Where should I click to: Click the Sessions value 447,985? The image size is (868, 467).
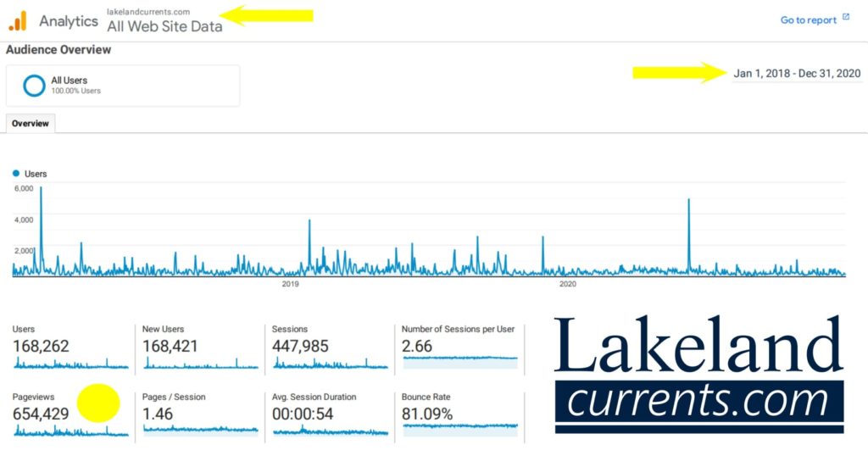tap(300, 347)
